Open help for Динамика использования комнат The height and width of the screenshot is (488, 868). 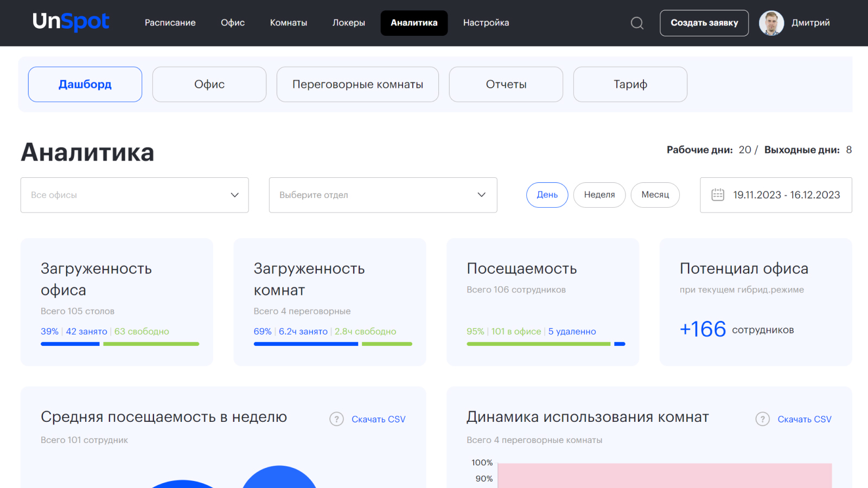(x=762, y=419)
